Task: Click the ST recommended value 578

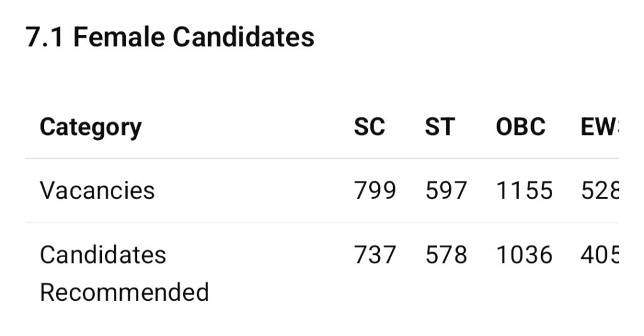Action: point(446,255)
